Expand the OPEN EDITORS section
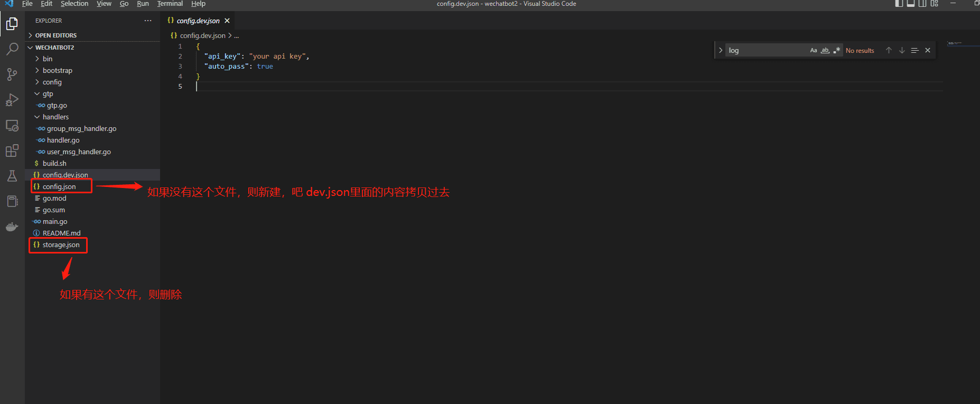 coord(56,35)
